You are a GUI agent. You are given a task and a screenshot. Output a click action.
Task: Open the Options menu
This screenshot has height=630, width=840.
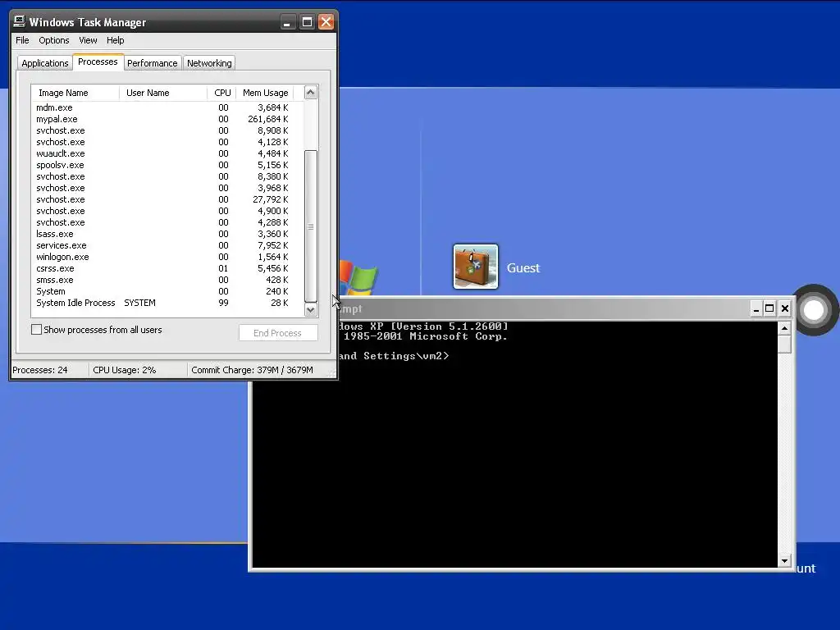point(53,40)
